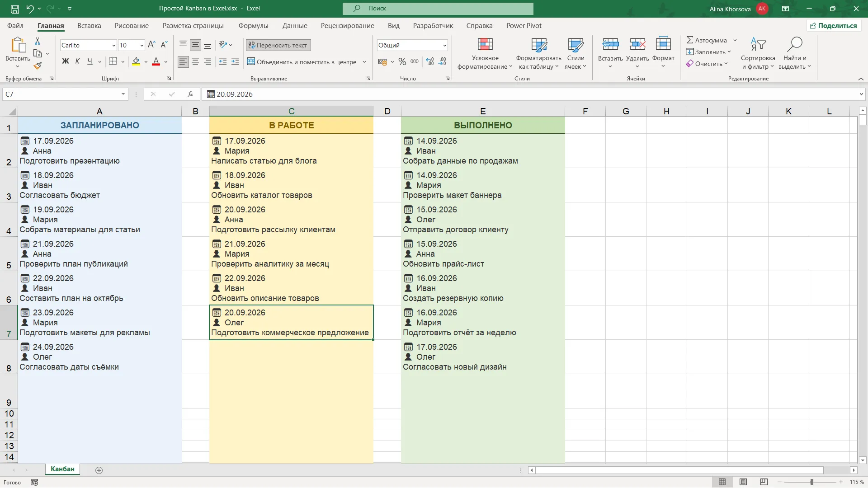This screenshot has height=488, width=868.
Task: Click the Format Painter brush icon
Action: click(38, 66)
